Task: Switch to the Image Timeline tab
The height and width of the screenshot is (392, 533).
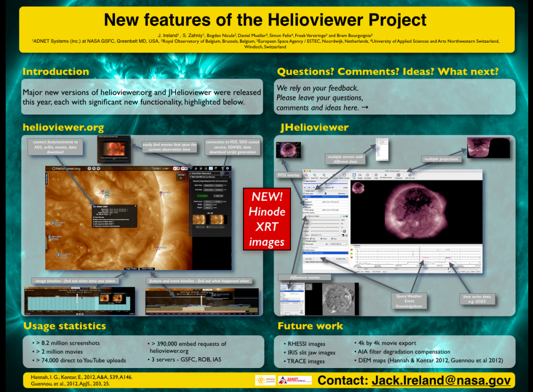Action: point(131,269)
